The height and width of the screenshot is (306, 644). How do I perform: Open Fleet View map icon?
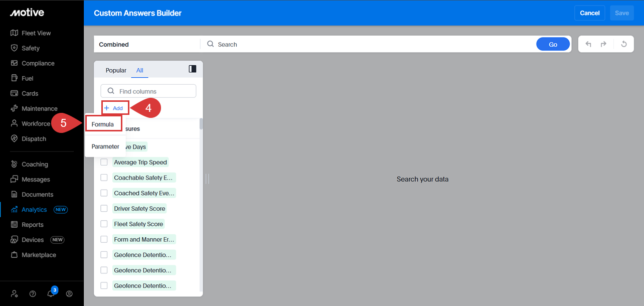coord(15,33)
